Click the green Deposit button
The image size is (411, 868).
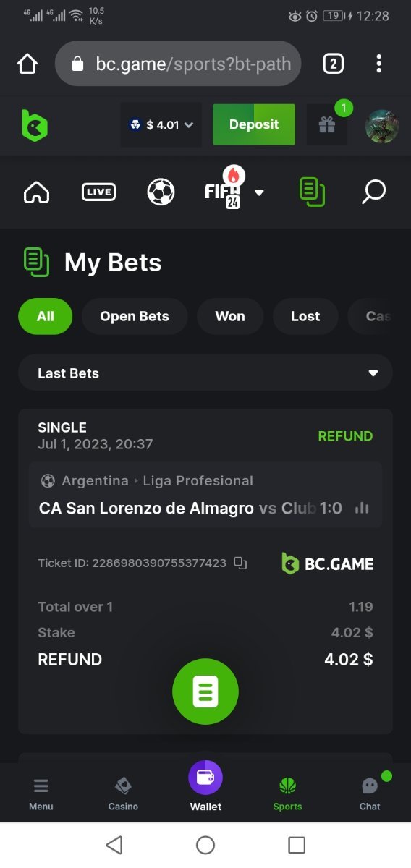(x=254, y=124)
